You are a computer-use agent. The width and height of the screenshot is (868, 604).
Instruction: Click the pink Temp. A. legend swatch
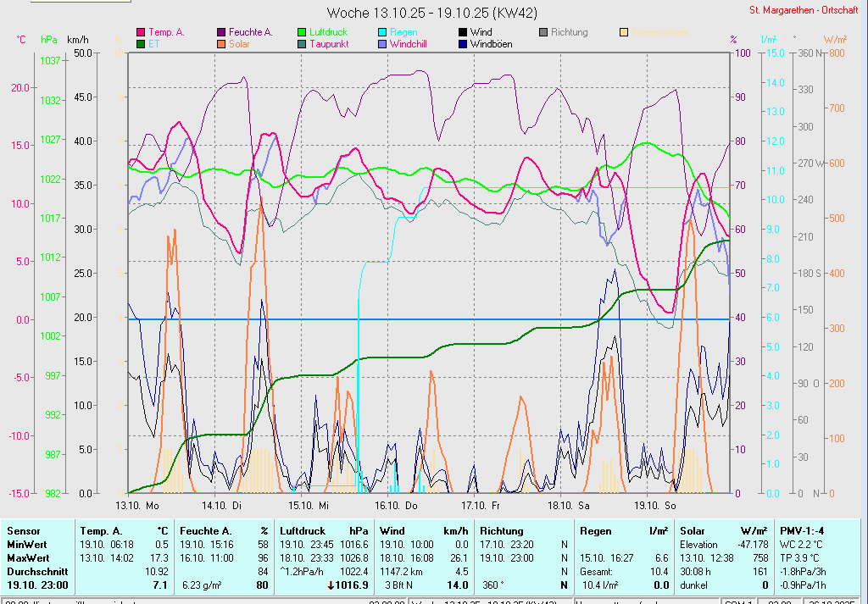coord(141,32)
